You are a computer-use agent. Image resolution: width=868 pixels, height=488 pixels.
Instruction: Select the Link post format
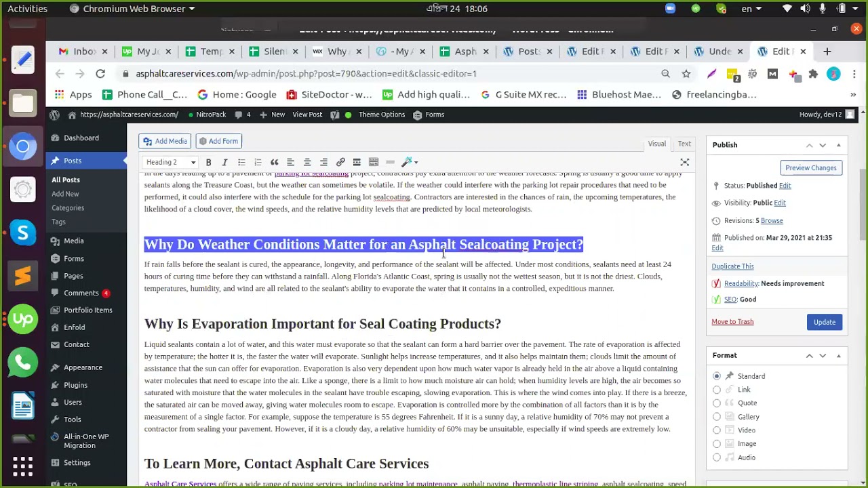point(717,390)
